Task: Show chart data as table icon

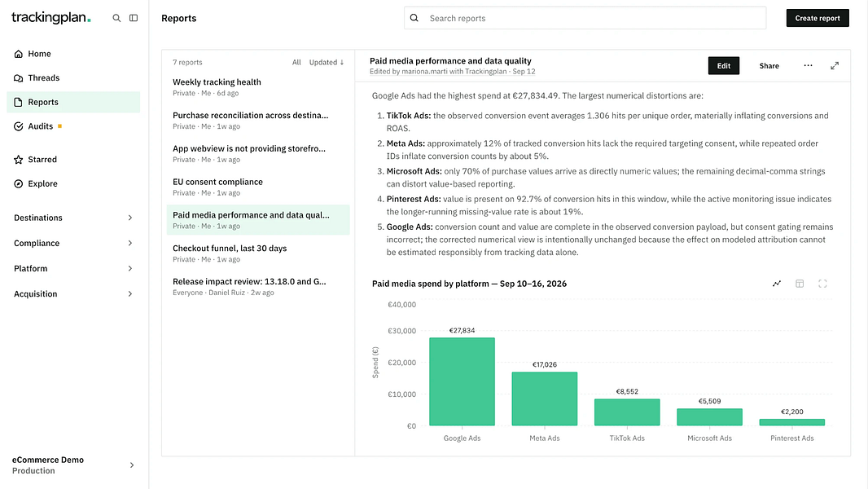Action: (x=800, y=284)
